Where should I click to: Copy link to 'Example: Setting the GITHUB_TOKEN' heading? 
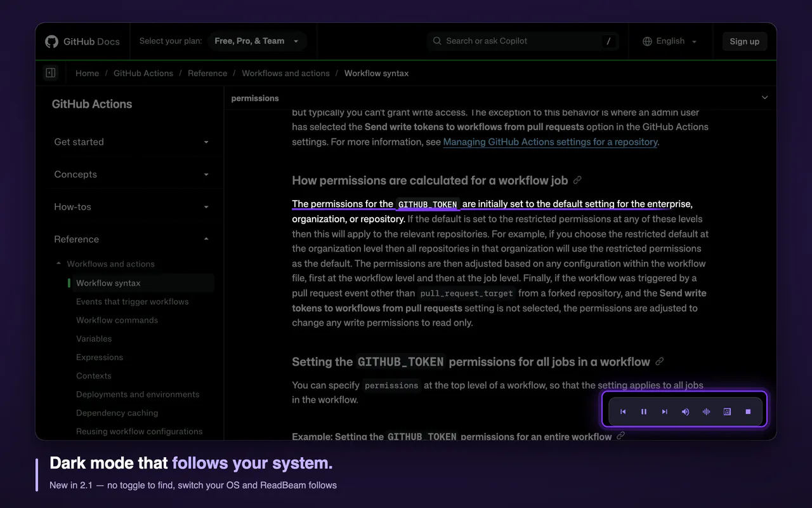(x=621, y=436)
